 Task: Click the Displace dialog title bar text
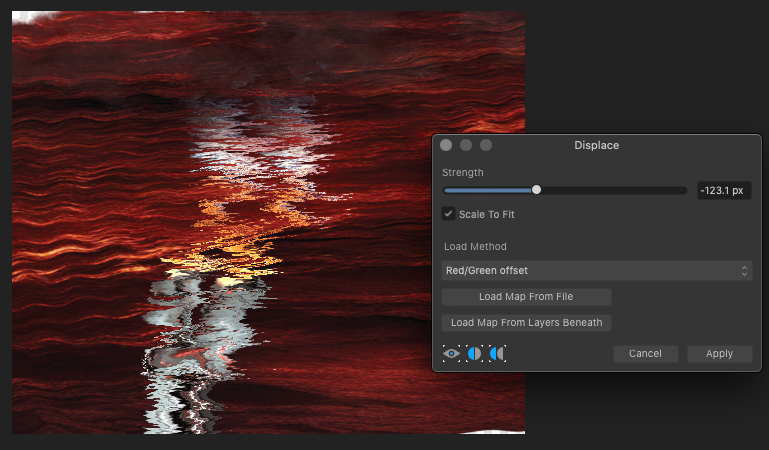596,145
